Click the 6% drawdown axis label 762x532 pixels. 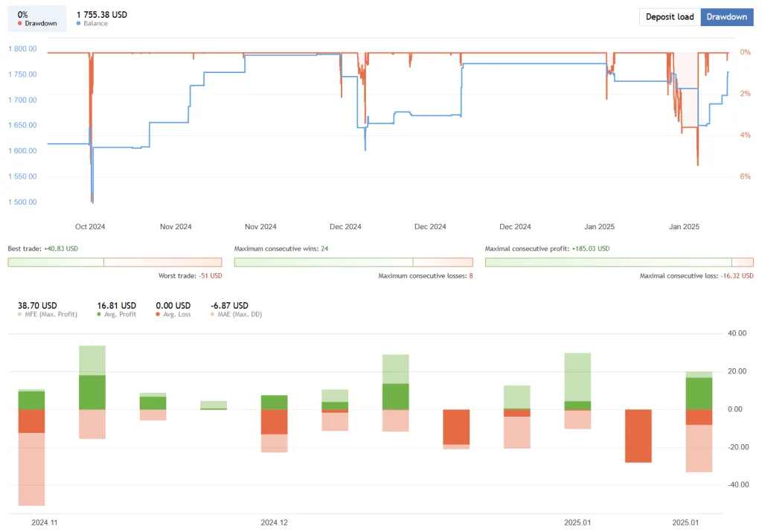(x=745, y=176)
